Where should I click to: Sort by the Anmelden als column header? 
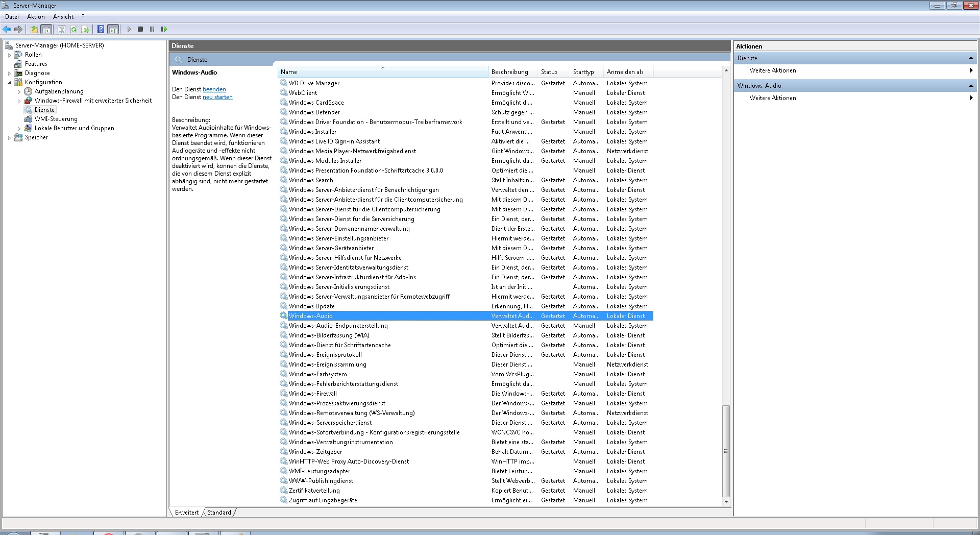628,72
